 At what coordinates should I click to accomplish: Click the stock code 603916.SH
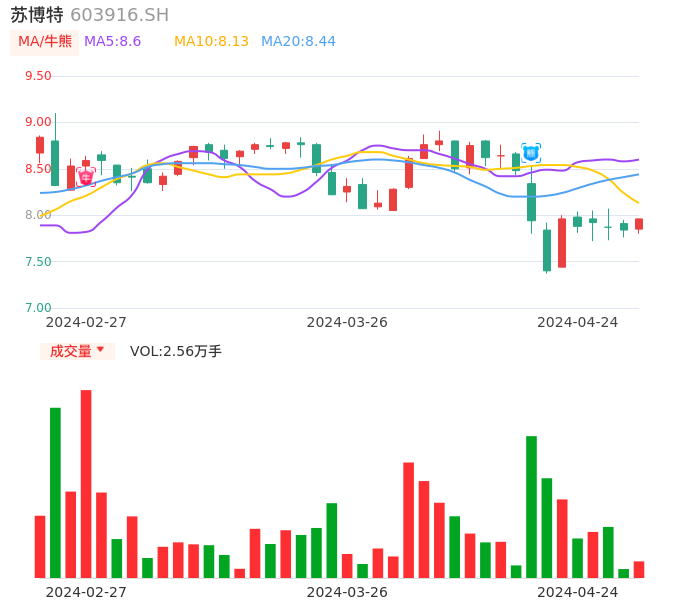coord(119,15)
